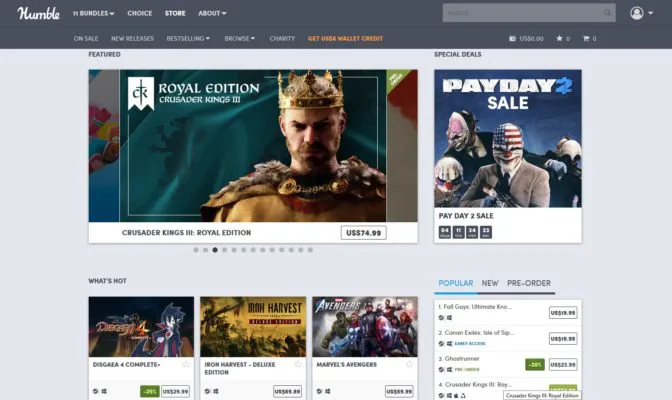Open the Payday 2 Sale banner
672x400 pixels.
tap(508, 138)
